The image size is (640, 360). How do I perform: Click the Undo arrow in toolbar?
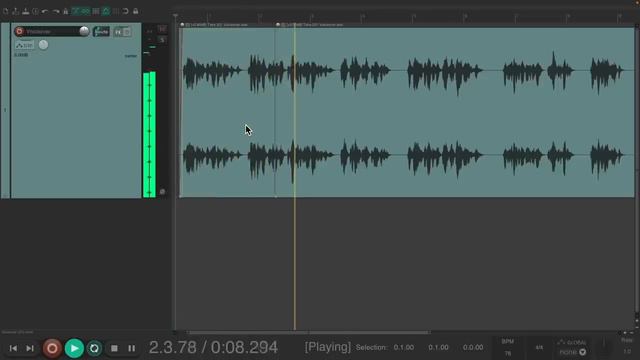point(45,11)
